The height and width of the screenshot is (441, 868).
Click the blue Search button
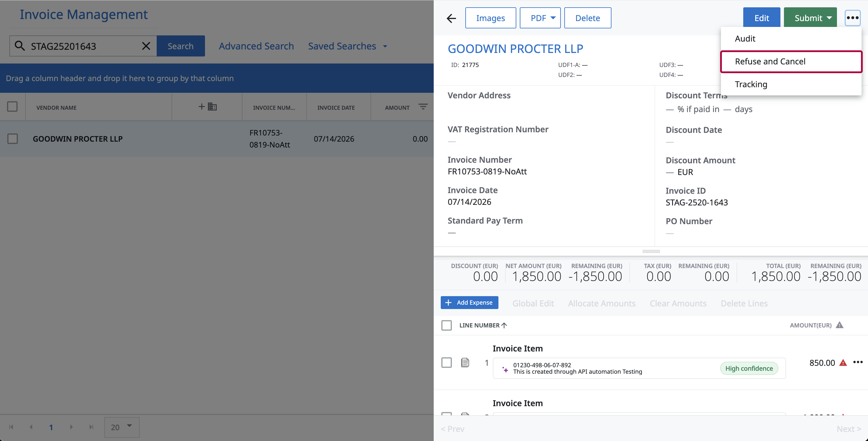point(181,46)
